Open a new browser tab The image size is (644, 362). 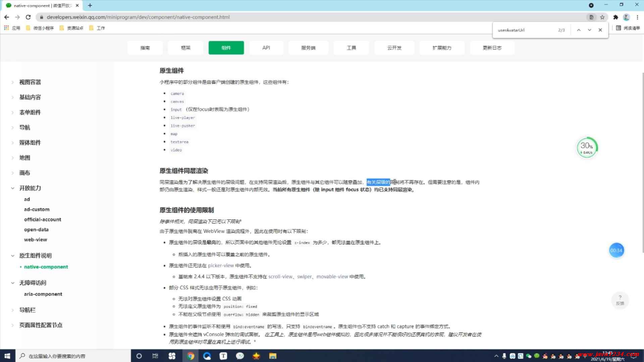point(90,5)
